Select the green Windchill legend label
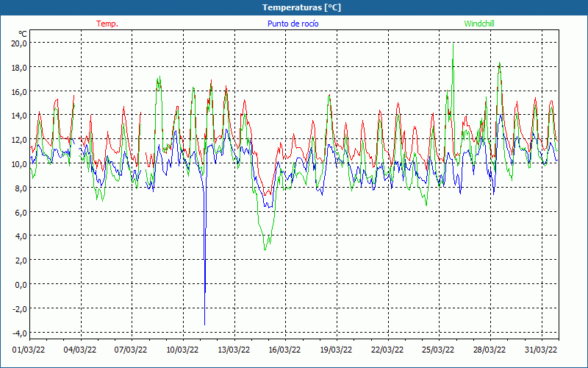The width and height of the screenshot is (588, 368). tap(479, 24)
